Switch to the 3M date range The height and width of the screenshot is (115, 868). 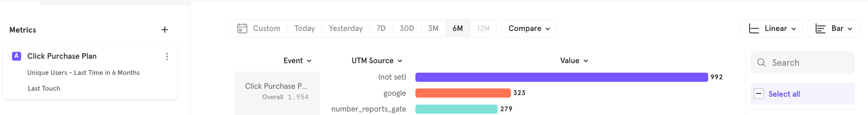433,28
